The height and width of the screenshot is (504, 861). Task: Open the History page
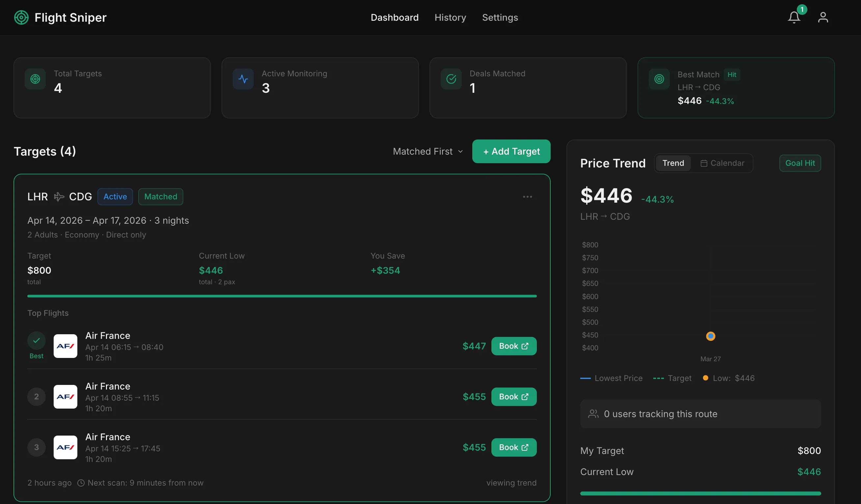pyautogui.click(x=450, y=17)
